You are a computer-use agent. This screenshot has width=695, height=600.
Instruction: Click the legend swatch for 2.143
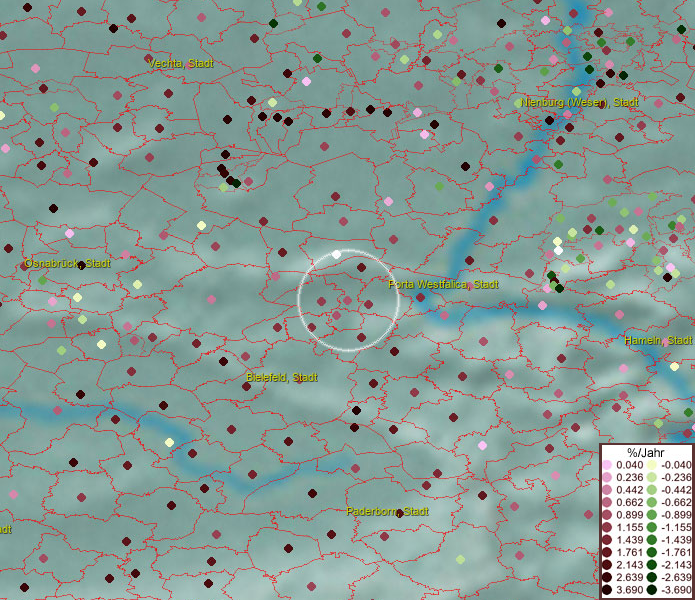pos(607,565)
